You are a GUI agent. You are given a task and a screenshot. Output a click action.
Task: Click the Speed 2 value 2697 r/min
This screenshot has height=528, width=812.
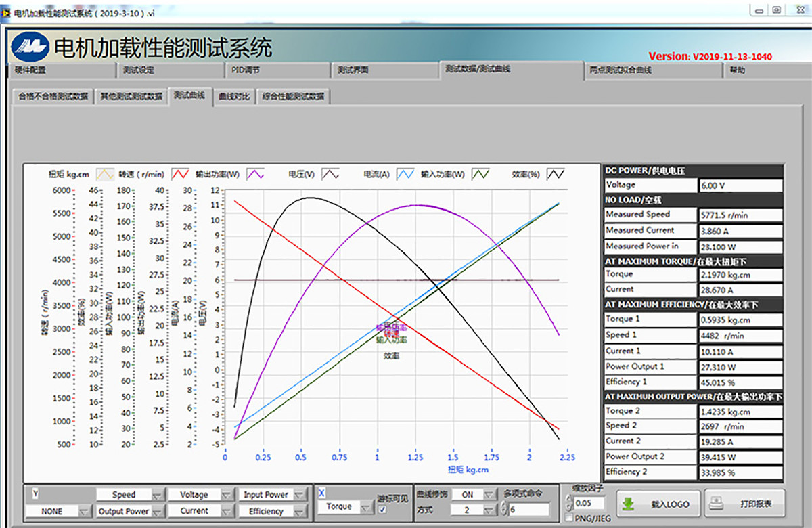tap(740, 427)
